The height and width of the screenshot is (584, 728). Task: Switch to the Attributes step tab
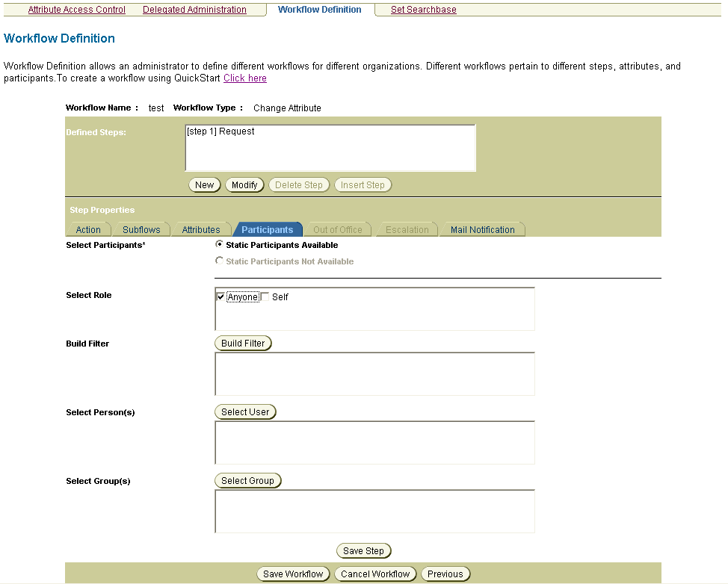[x=201, y=229]
